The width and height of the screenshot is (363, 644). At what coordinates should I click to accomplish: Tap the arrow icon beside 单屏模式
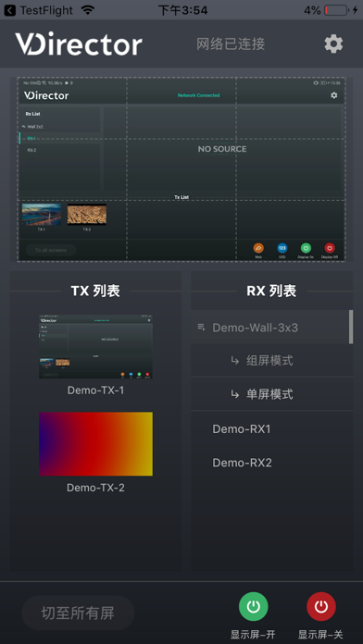pyautogui.click(x=234, y=395)
